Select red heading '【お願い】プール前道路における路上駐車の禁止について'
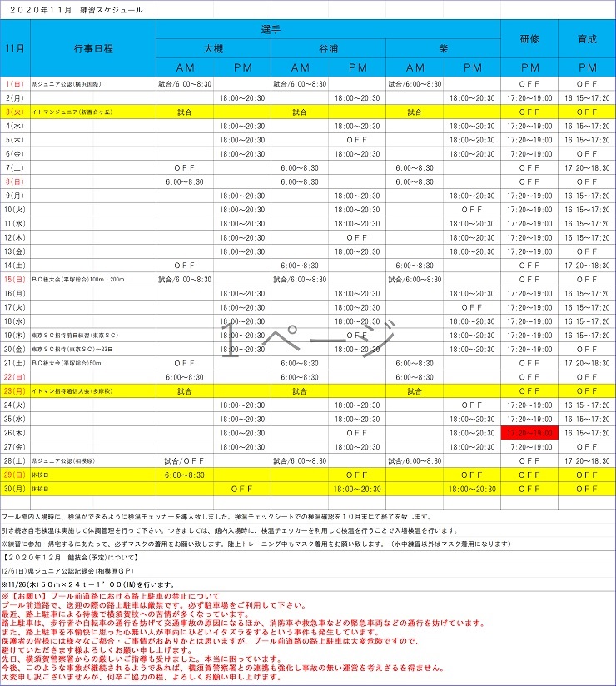Viewport: 616px width, 686px height. click(x=115, y=596)
